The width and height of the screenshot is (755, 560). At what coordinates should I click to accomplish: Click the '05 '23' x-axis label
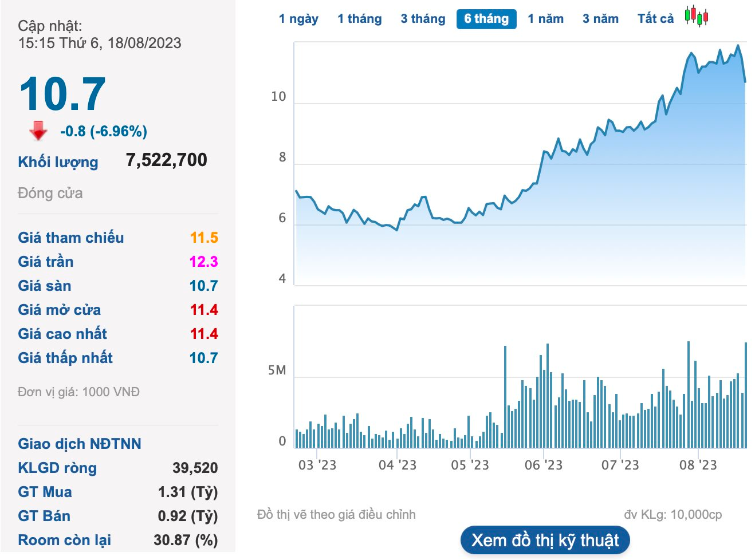click(x=470, y=465)
